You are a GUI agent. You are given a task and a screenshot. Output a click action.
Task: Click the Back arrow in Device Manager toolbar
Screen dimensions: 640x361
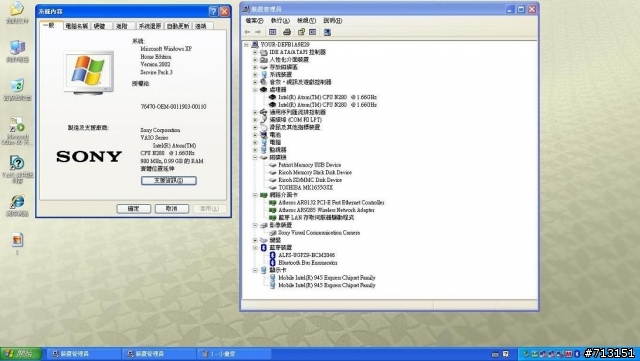pyautogui.click(x=247, y=32)
